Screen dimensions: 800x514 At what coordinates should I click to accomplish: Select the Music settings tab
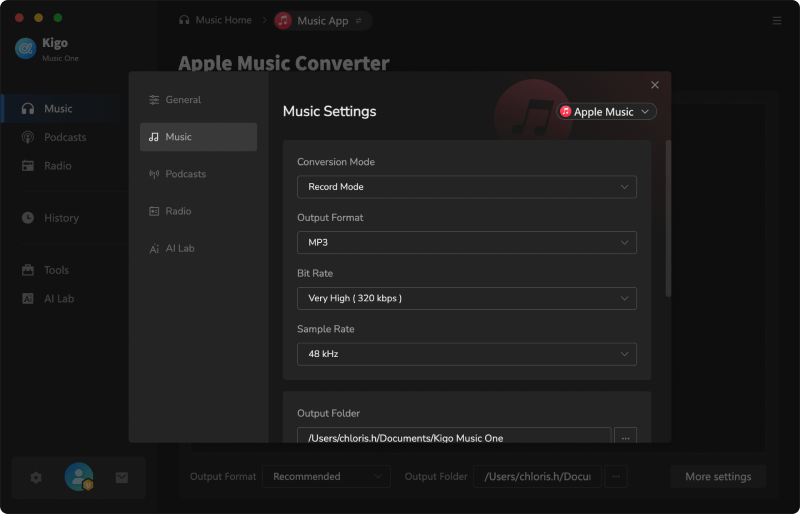click(x=198, y=137)
